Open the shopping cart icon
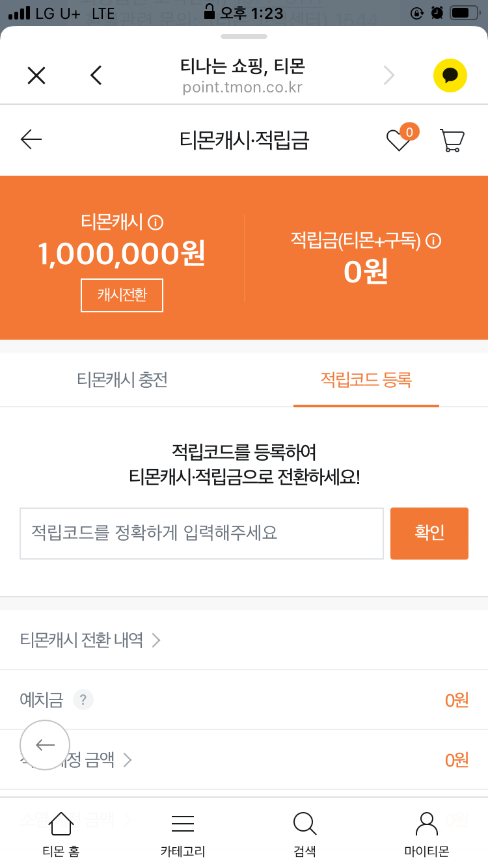The width and height of the screenshot is (488, 868). 452,140
